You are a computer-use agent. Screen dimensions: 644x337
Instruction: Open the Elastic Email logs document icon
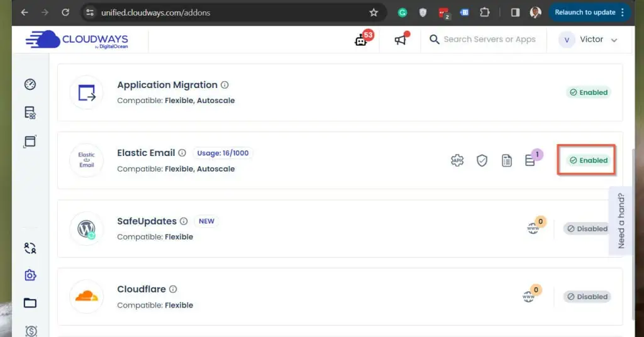[x=507, y=160]
